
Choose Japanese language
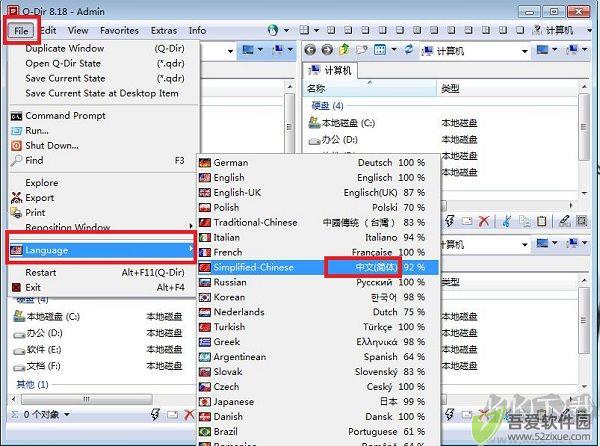[318, 401]
